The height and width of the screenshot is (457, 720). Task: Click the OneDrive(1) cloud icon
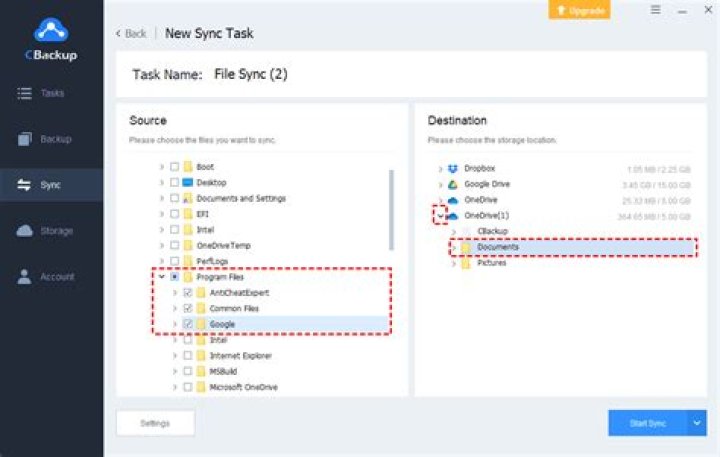tap(452, 215)
